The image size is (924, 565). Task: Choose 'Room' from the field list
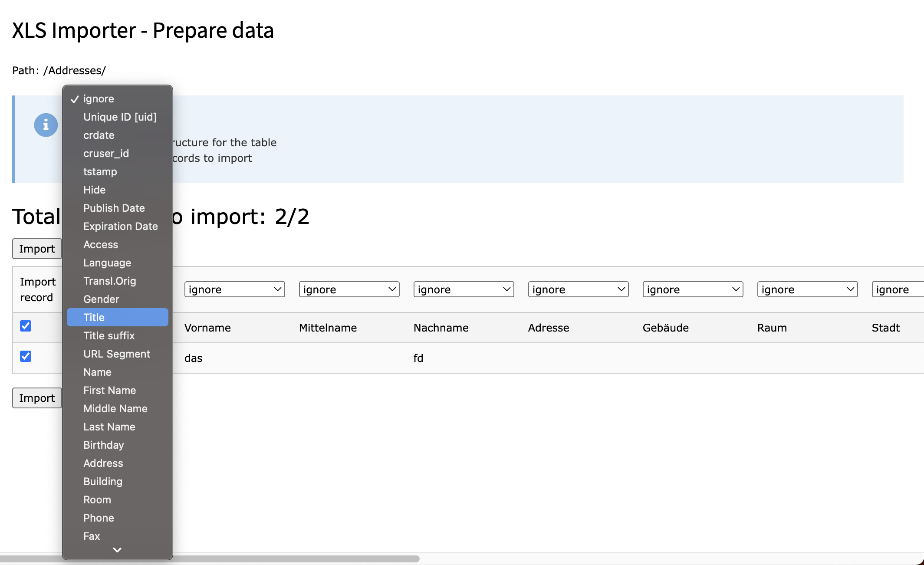(x=118, y=500)
